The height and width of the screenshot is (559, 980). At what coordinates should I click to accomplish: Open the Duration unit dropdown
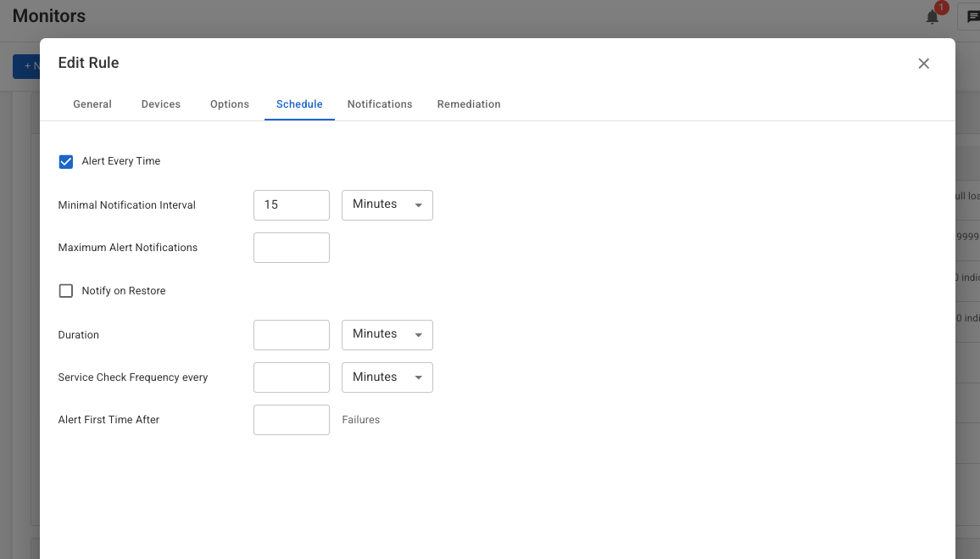[387, 334]
